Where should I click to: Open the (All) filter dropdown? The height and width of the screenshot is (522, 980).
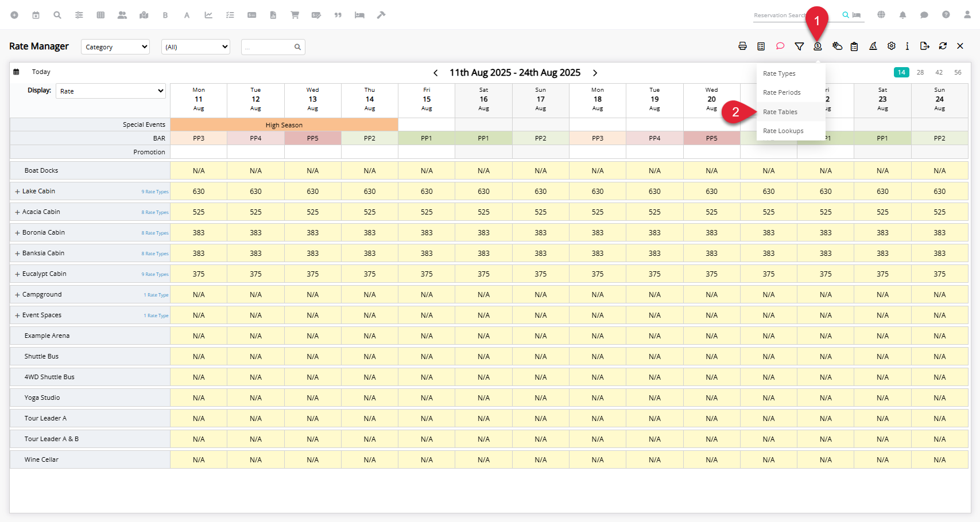pyautogui.click(x=196, y=47)
